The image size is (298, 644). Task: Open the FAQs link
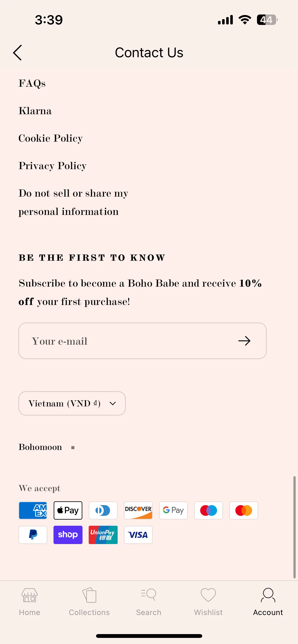coord(32,83)
